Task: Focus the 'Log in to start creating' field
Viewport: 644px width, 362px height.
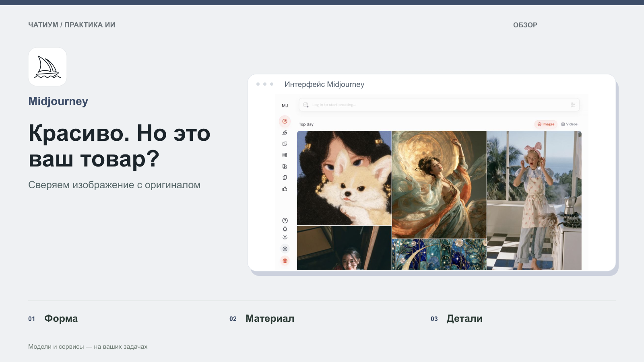Action: pyautogui.click(x=439, y=105)
